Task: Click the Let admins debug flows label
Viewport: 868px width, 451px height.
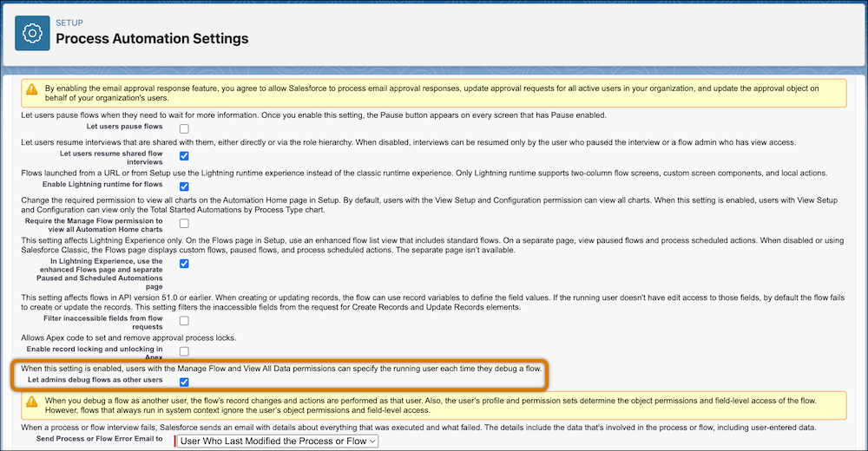Action: [95, 380]
